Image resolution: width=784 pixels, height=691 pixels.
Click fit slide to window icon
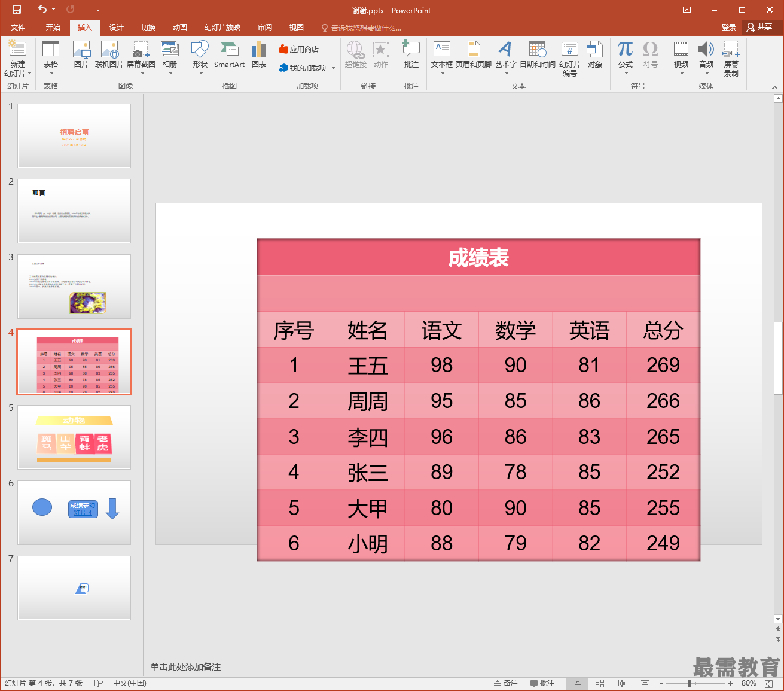tap(770, 683)
